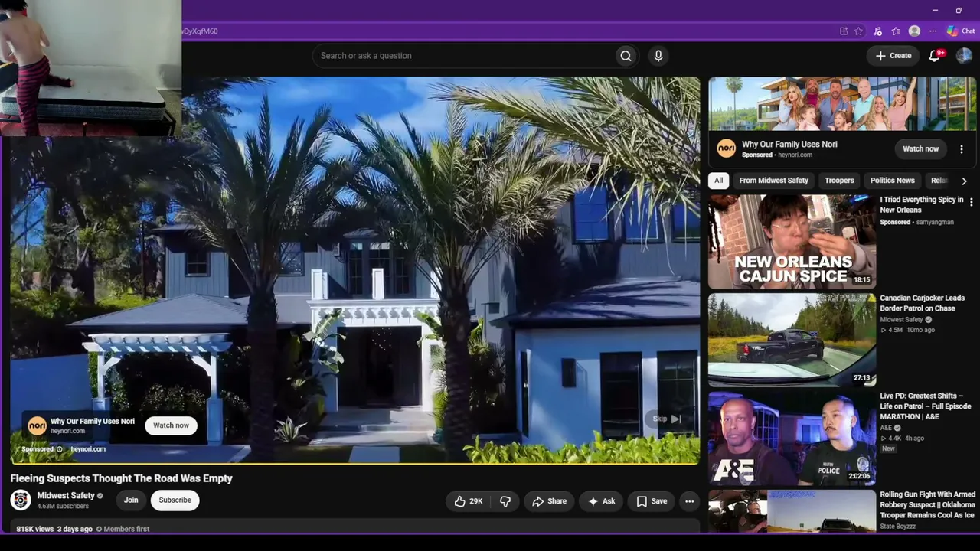980x551 pixels.
Task: Open Canadian Carjacker chase video thumbnail
Action: click(792, 340)
